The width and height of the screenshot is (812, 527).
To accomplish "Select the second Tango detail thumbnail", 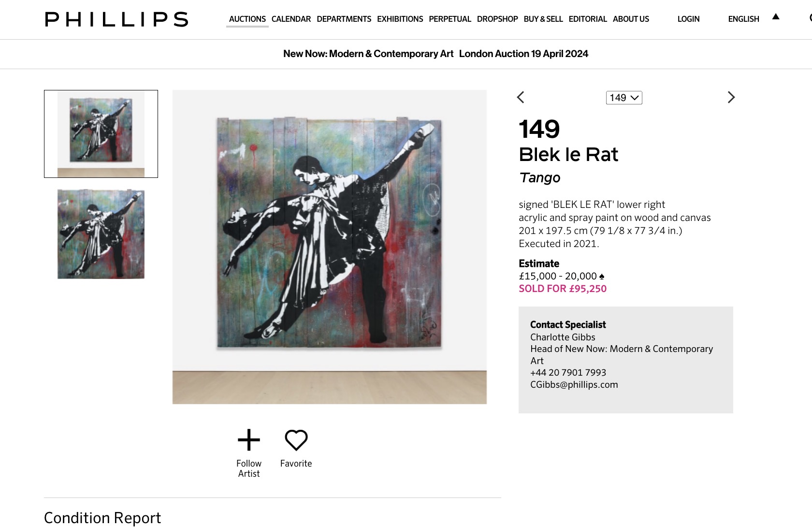I will (x=101, y=234).
